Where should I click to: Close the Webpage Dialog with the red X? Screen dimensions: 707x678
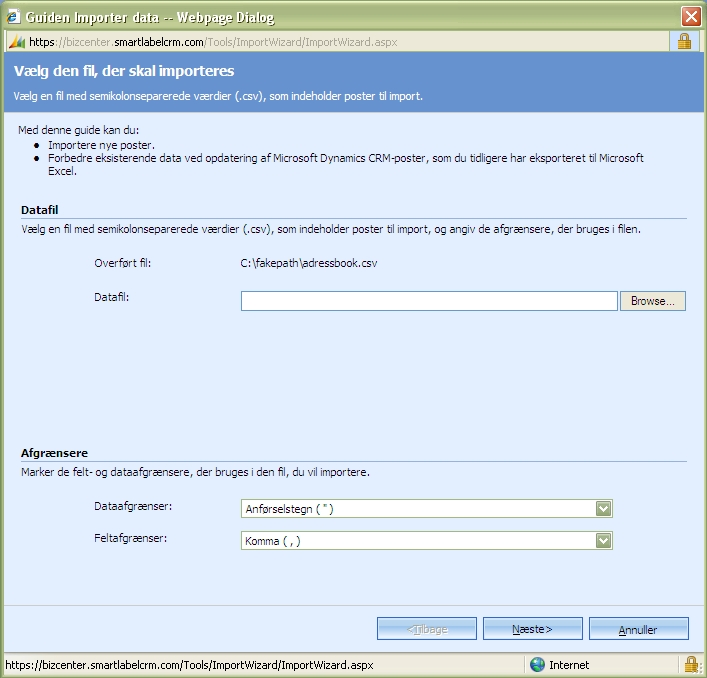[x=691, y=17]
